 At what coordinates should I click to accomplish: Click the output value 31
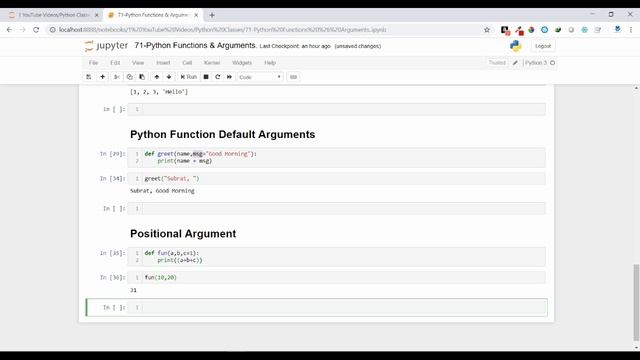pos(133,290)
